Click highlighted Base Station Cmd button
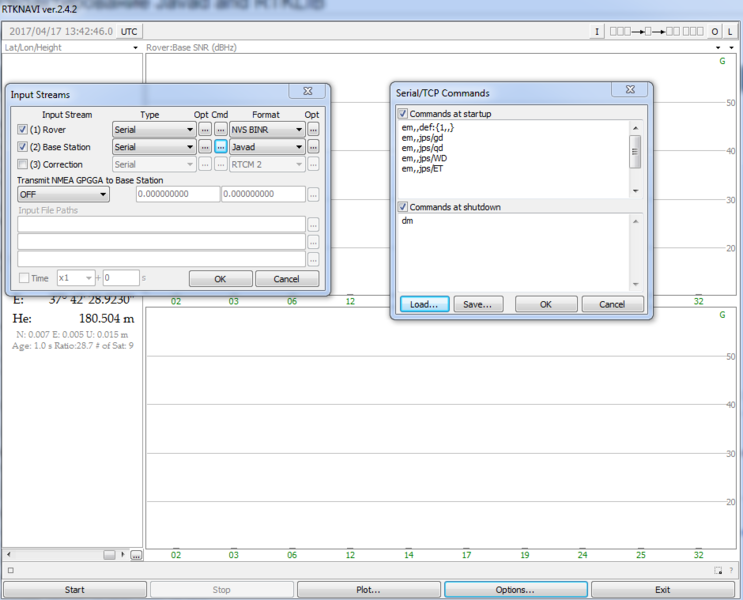 221,147
